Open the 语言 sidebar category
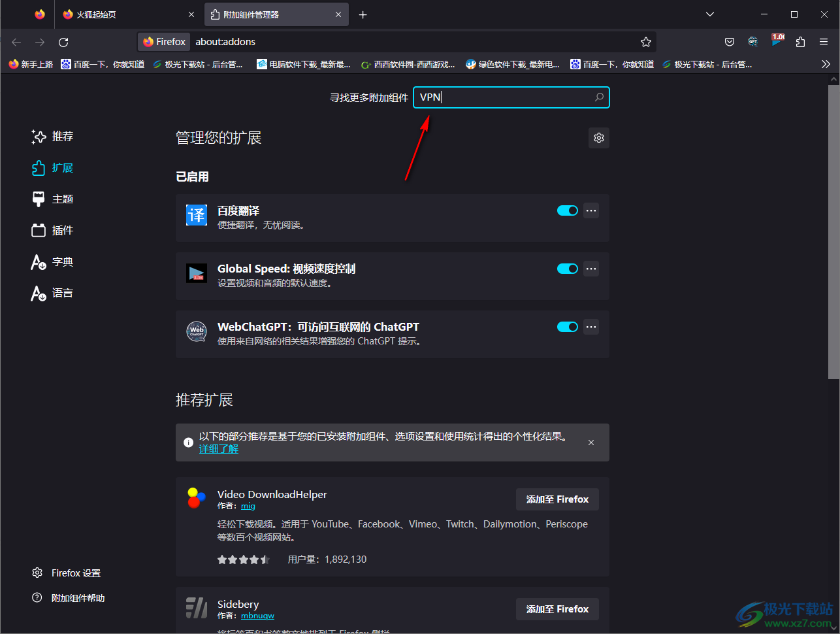The width and height of the screenshot is (840, 634). point(53,293)
